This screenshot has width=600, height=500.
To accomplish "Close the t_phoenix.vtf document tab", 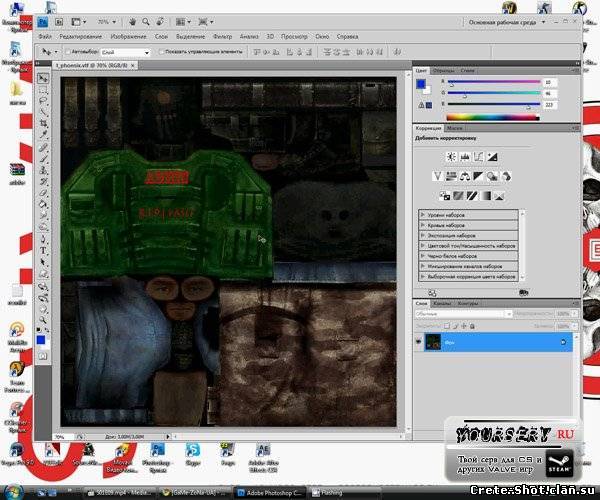I will point(133,65).
